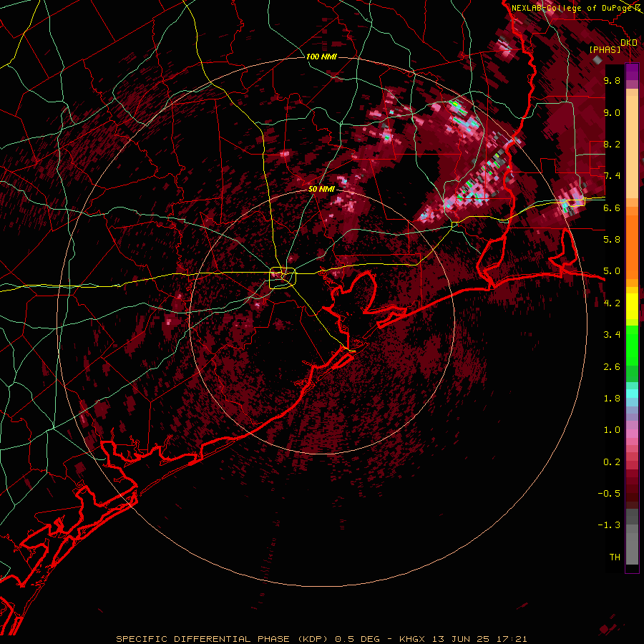Pick the yellow segment of the color bar
The width and height of the screenshot is (644, 644).
632,306
